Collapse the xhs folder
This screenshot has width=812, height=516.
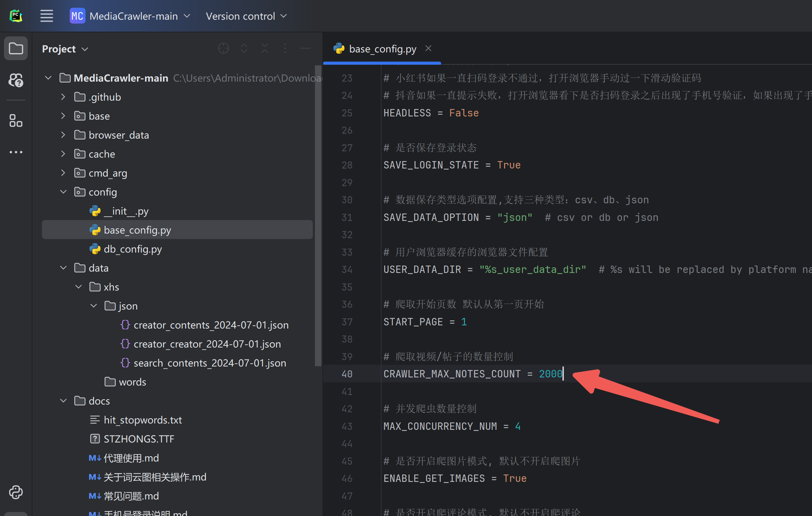78,287
